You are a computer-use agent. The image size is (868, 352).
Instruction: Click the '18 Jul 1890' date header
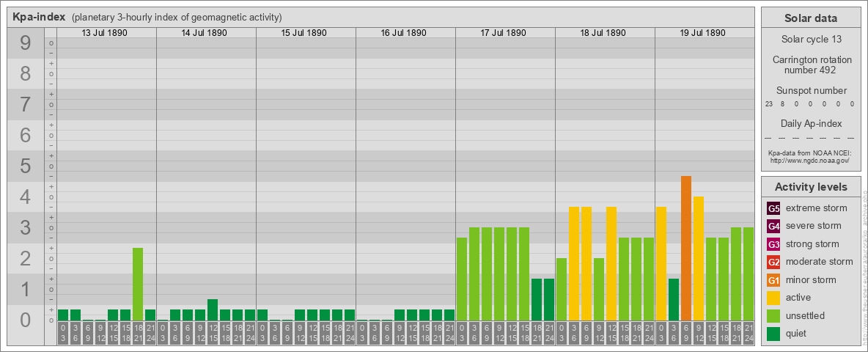pos(603,33)
